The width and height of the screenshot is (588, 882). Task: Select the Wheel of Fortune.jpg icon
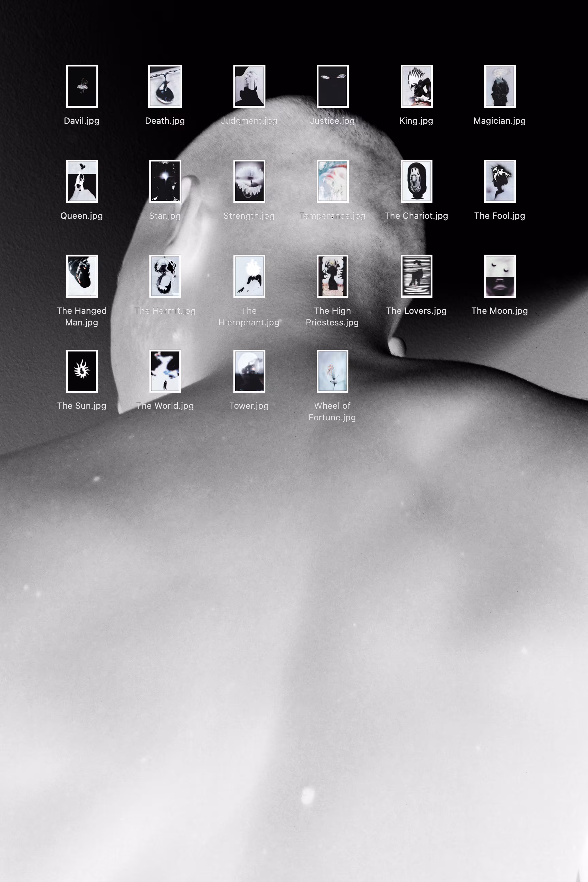click(x=332, y=371)
